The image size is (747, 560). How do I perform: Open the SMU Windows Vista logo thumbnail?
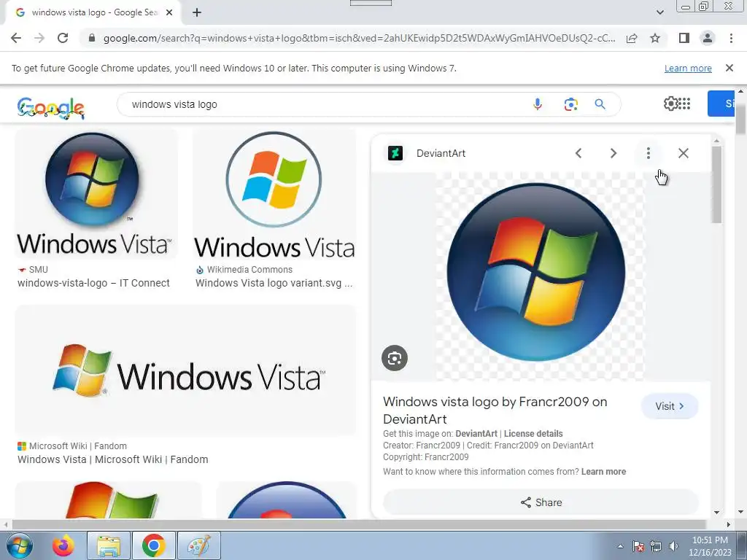pos(96,194)
